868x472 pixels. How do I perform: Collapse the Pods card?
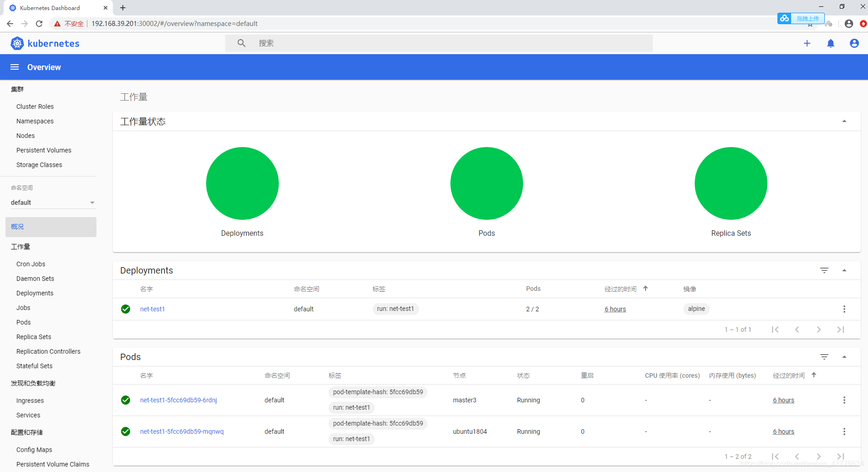(x=844, y=357)
